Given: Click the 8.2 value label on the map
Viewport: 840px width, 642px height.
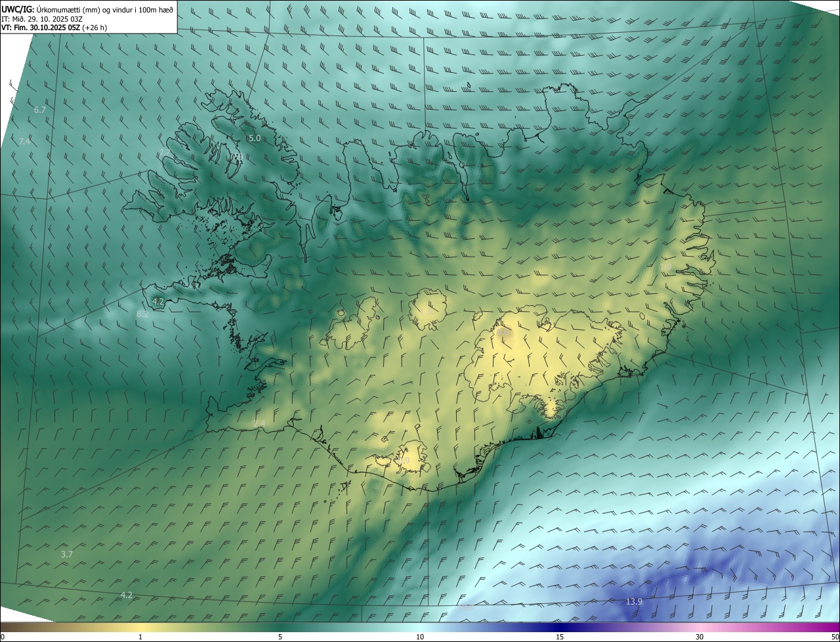Looking at the screenshot, I should [x=142, y=314].
